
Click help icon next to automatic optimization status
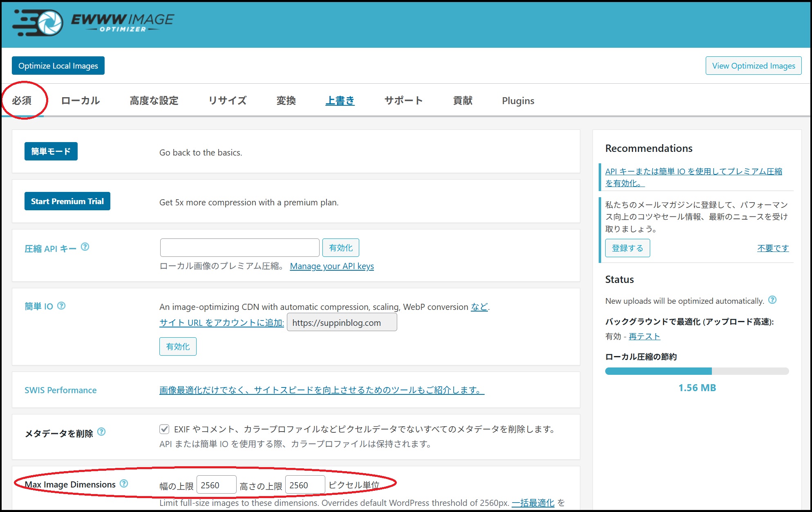773,301
